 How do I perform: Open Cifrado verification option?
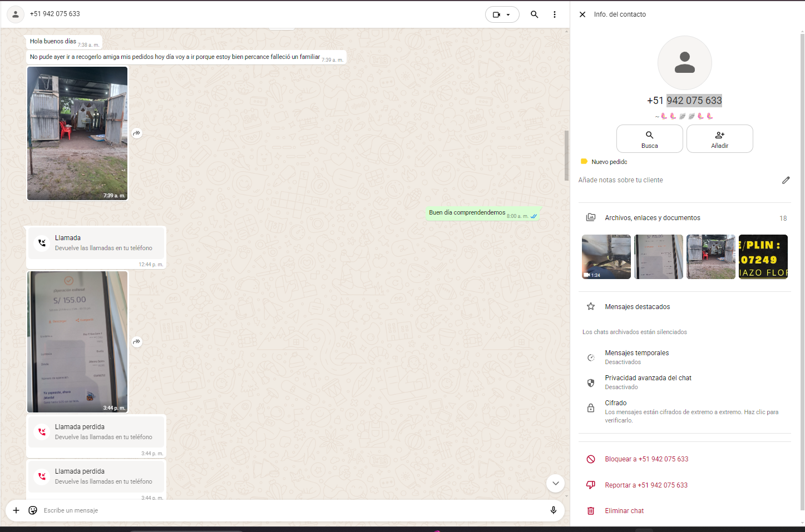pos(690,411)
